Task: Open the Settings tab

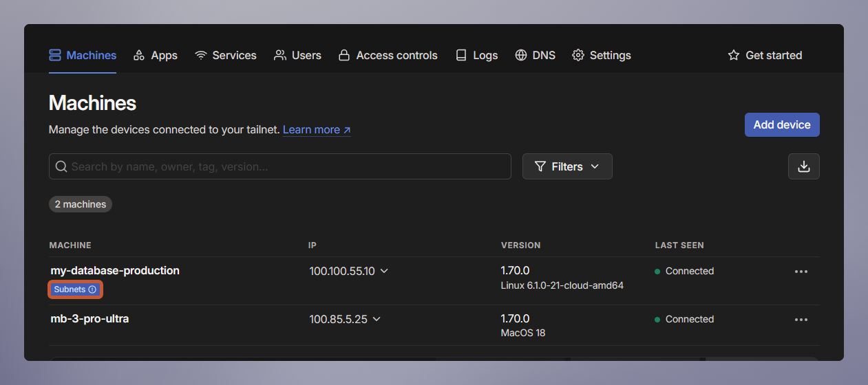Action: (602, 55)
